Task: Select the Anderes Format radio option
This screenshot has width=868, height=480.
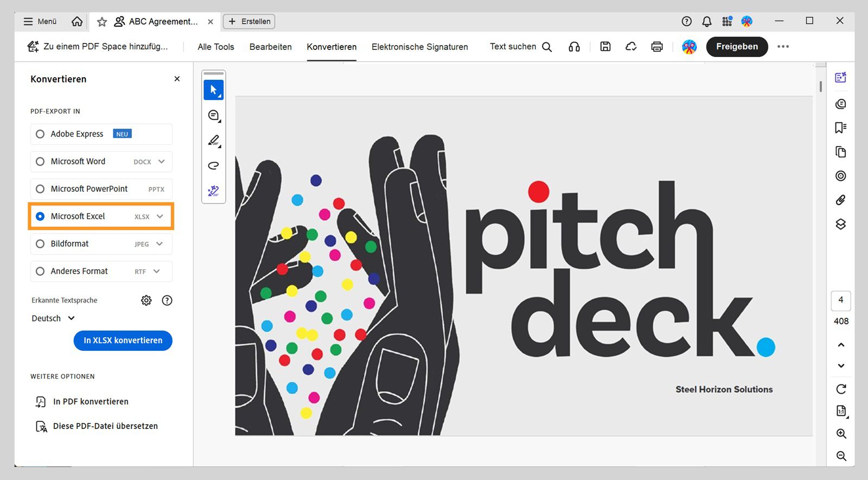Action: tap(40, 271)
